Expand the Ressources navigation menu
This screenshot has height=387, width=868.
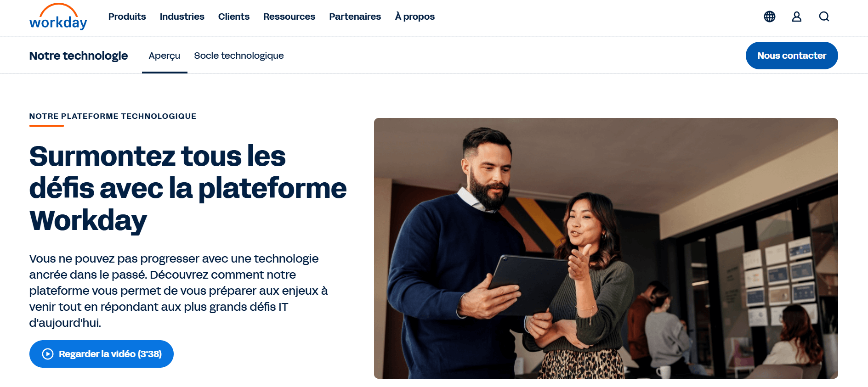(289, 17)
